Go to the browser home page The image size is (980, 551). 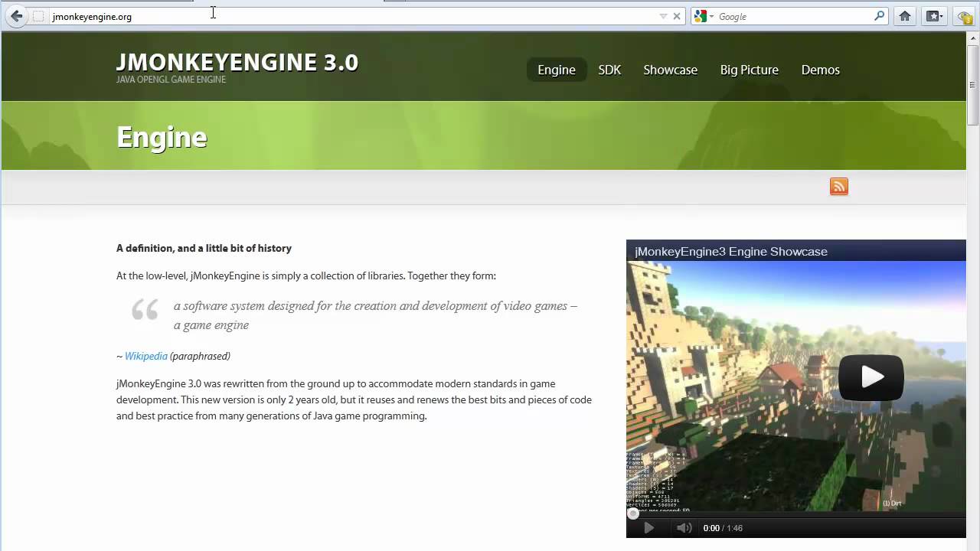tap(905, 16)
